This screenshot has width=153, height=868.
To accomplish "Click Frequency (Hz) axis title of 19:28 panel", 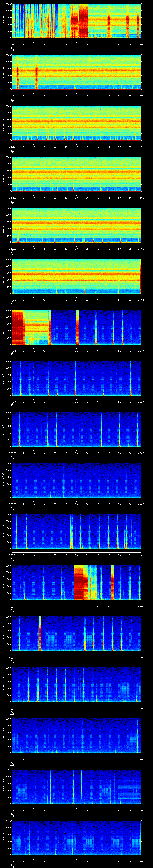I will click(3, 21).
